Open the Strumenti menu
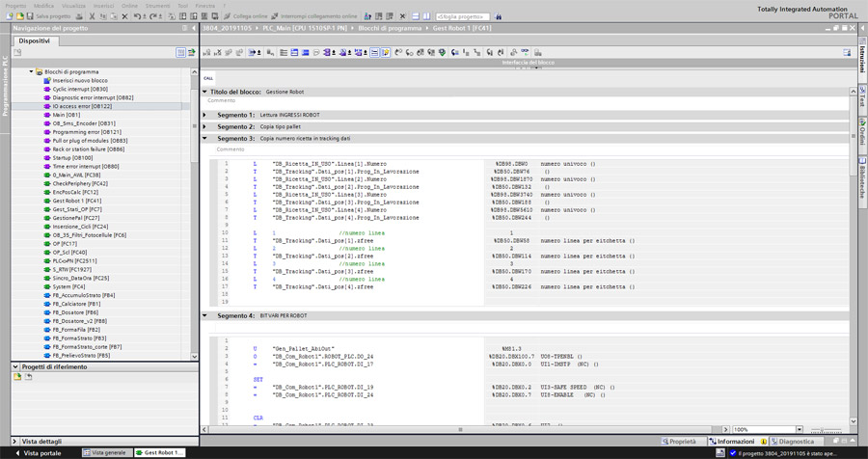The width and height of the screenshot is (868, 459). coord(159,5)
